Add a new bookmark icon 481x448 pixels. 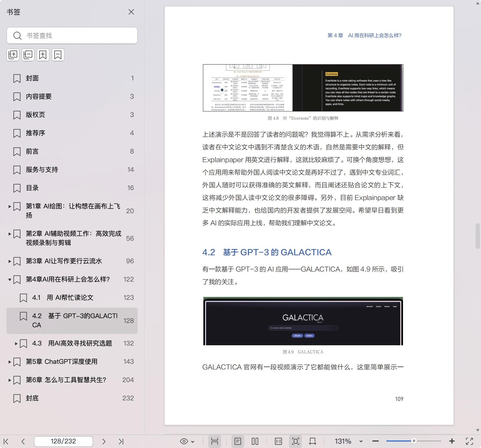pos(43,55)
